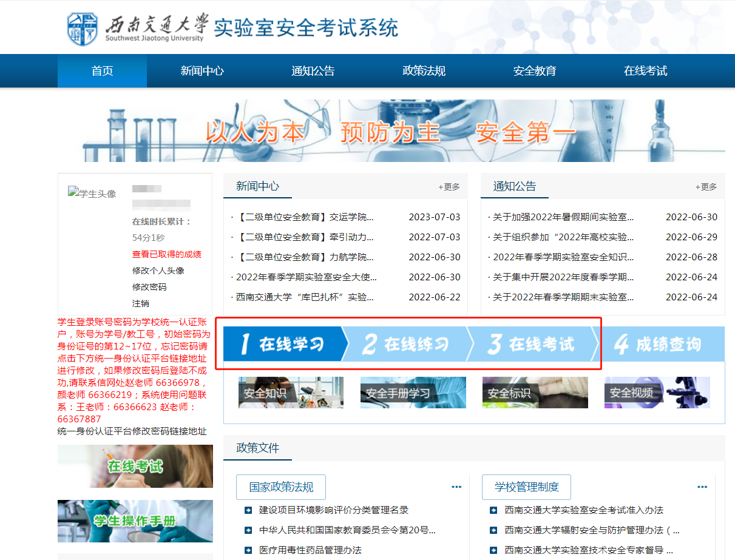Image resolution: width=735 pixels, height=560 pixels.
Task: Open the 安全手册学习 image tile
Action: pos(413,393)
